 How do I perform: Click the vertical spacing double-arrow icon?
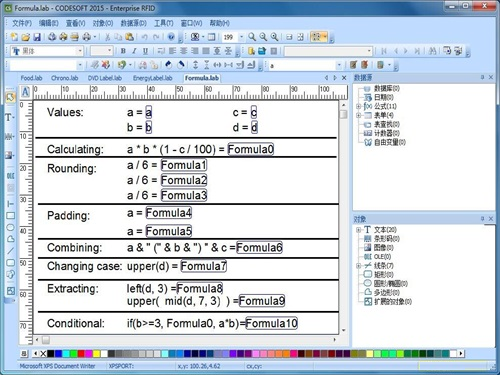click(x=196, y=65)
